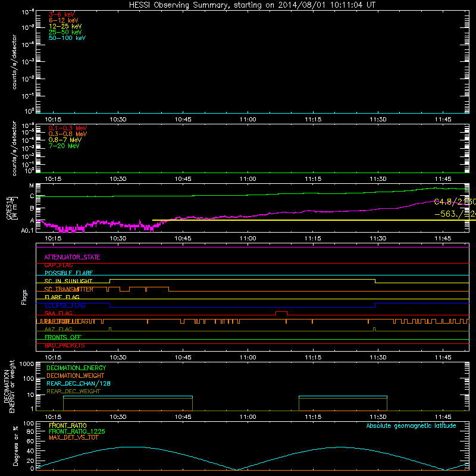
Task: Click the second cyan decimation step near 11:20
Action: point(343,396)
